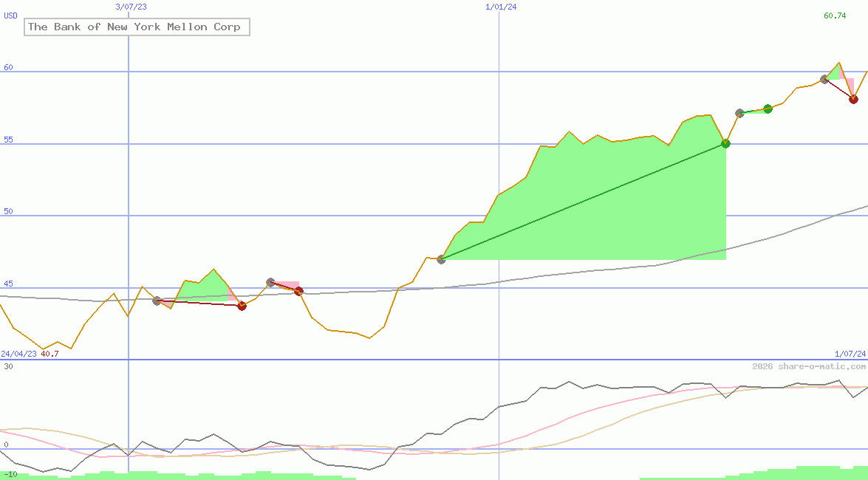
Task: Click the 60.74 high price label
Action: 835,16
